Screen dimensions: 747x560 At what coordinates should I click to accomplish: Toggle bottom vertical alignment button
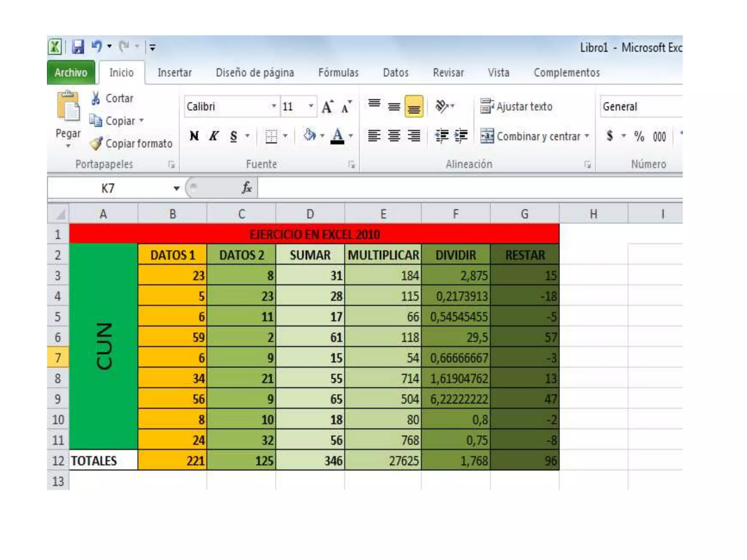point(414,107)
